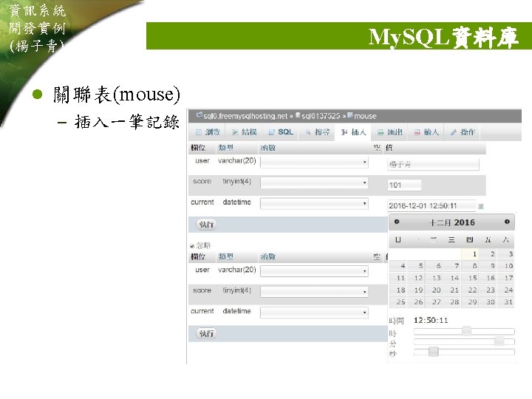
Task: Select day 31 in the calendar
Action: coord(506,302)
